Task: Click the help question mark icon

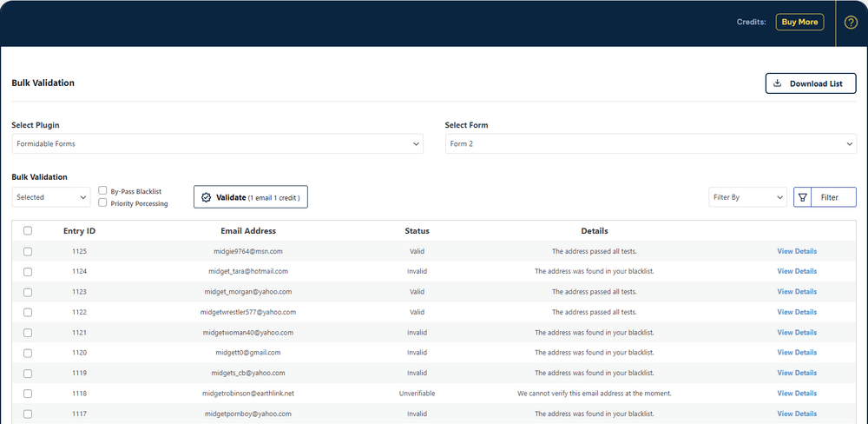Action: coord(851,23)
